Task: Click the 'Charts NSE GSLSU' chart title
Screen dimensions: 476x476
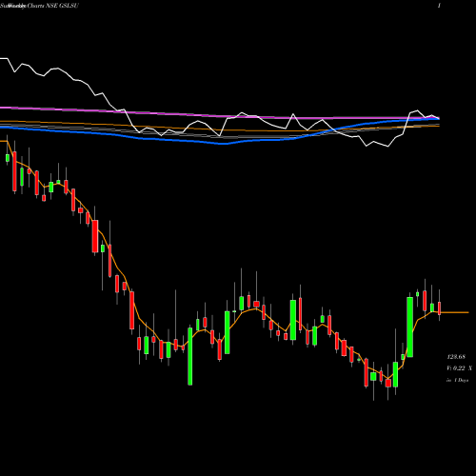Action: [x=52, y=6]
